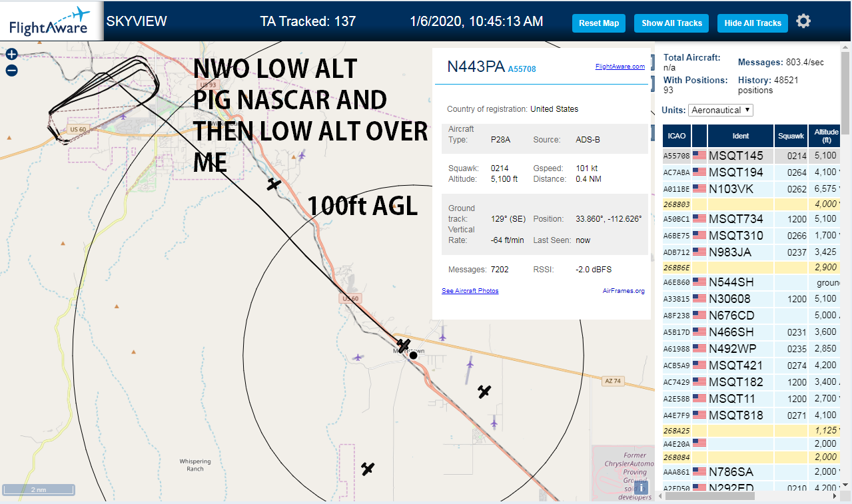Select the N786SA aircraft row

pyautogui.click(x=751, y=472)
